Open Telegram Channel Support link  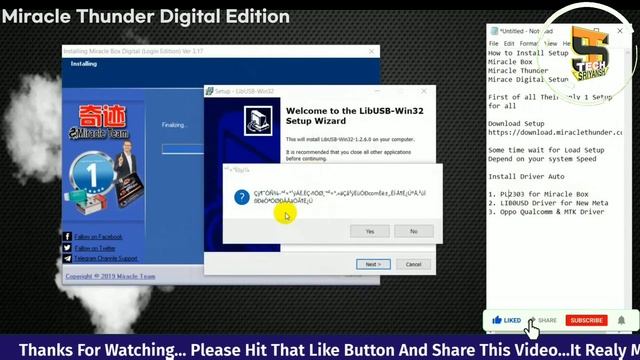click(106, 258)
